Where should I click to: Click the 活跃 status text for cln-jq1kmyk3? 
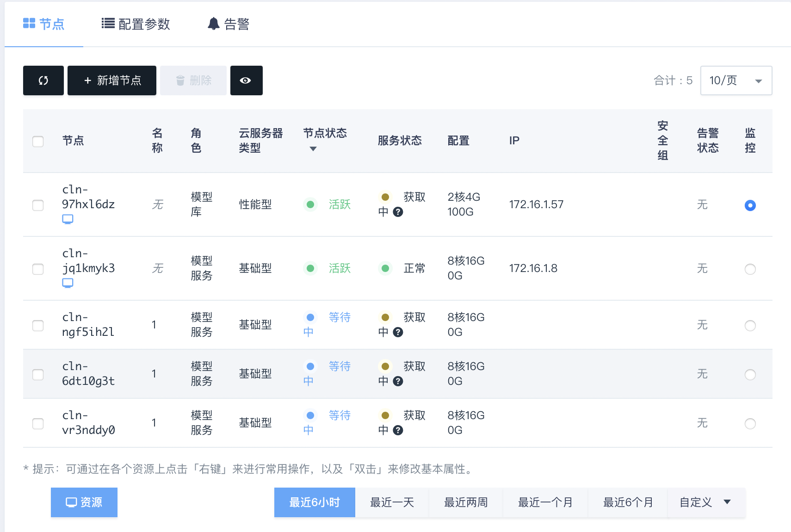340,268
